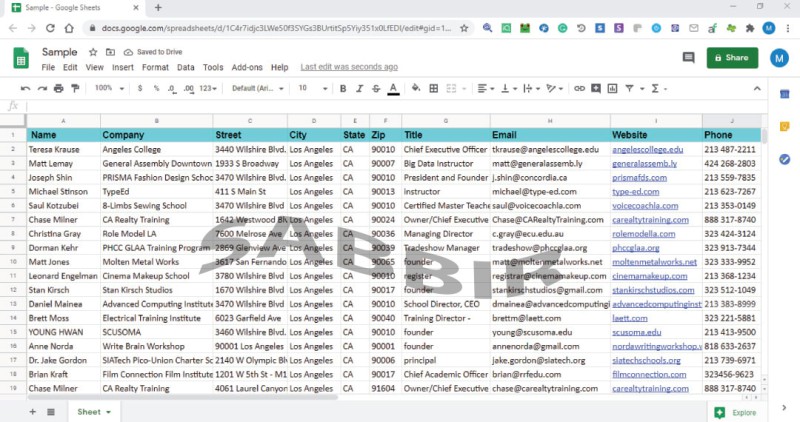Move document with folder icon

click(110, 52)
